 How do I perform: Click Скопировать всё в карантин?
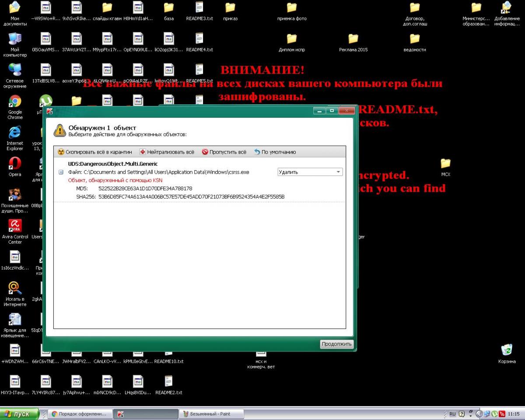click(x=94, y=152)
